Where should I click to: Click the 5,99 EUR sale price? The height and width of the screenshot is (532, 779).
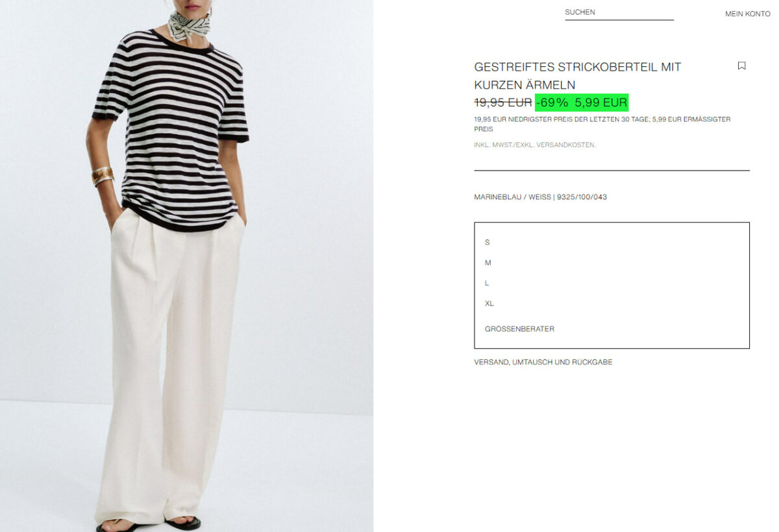(x=601, y=103)
